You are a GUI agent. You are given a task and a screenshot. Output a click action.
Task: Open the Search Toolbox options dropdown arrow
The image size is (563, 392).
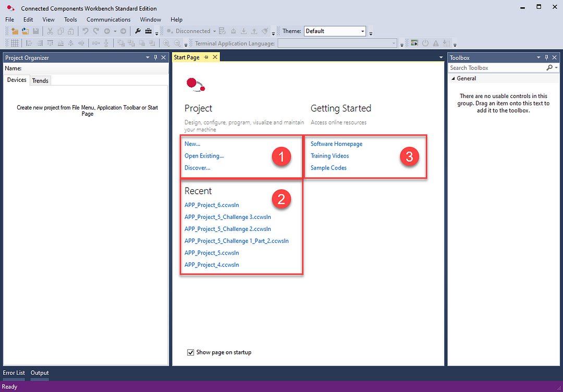click(x=556, y=68)
